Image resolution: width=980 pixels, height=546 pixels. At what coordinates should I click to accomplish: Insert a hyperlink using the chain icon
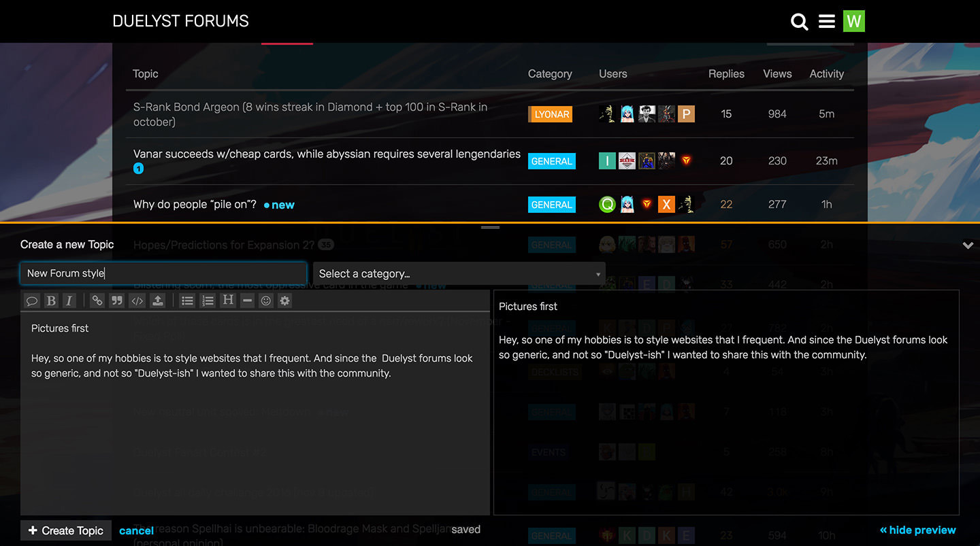(x=97, y=301)
